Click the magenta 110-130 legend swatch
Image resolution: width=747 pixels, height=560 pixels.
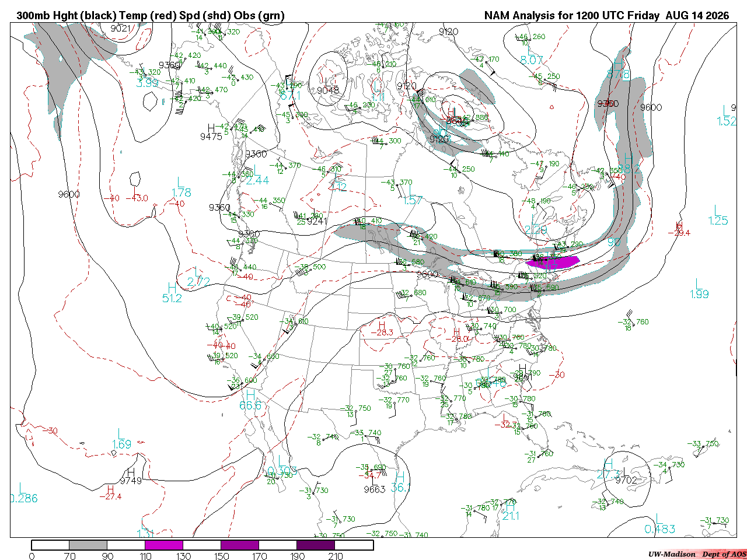pos(164,545)
